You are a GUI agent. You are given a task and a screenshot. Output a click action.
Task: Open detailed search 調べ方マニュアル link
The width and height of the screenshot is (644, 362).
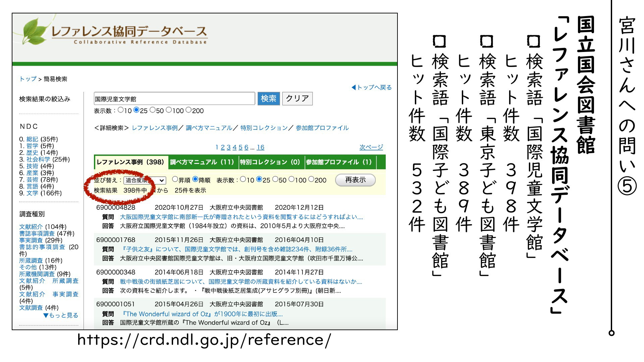[209, 128]
